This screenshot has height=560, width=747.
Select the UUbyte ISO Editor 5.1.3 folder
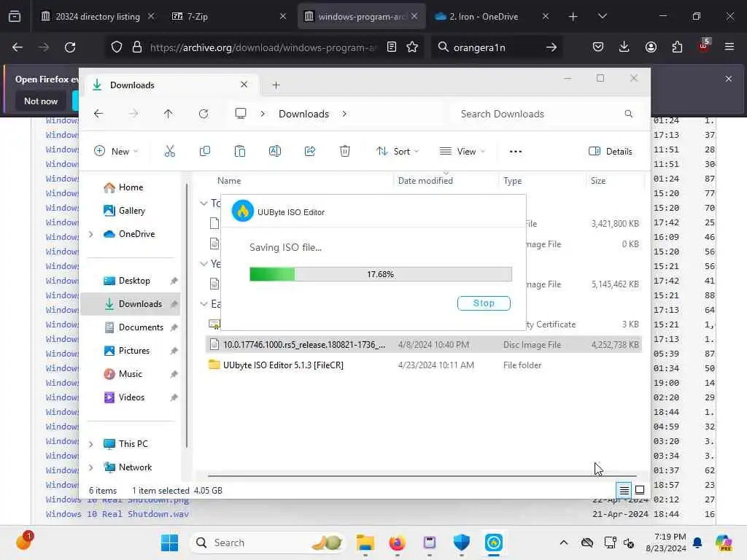coord(283,365)
